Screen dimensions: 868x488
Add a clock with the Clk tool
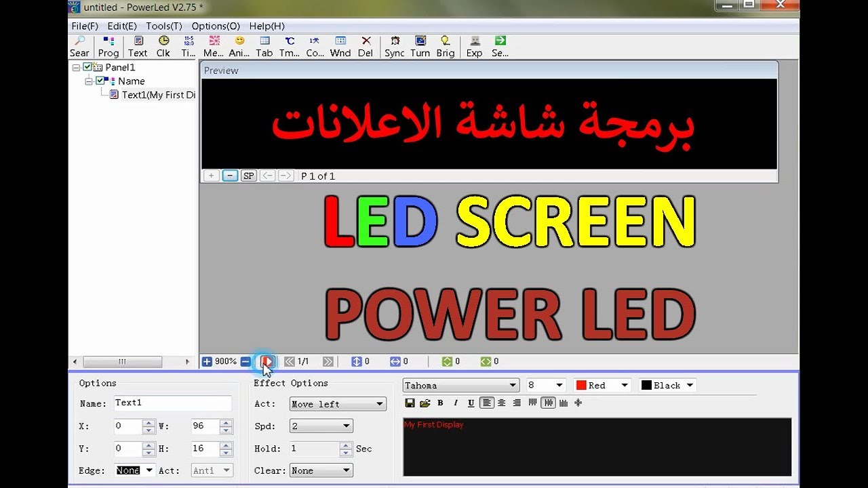click(x=163, y=47)
